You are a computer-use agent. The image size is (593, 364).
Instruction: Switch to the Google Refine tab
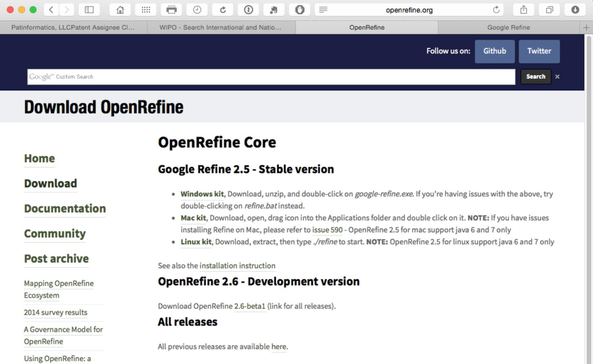point(509,27)
